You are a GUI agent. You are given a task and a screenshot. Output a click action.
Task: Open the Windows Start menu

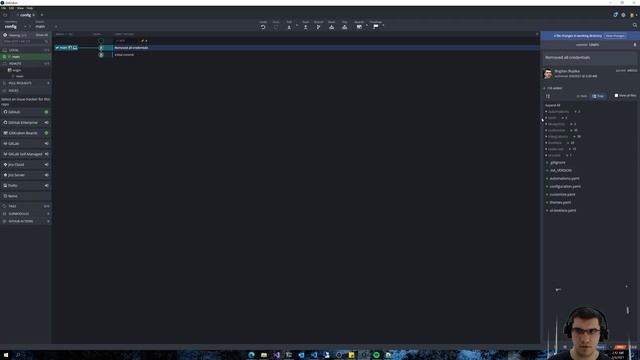[6, 355]
